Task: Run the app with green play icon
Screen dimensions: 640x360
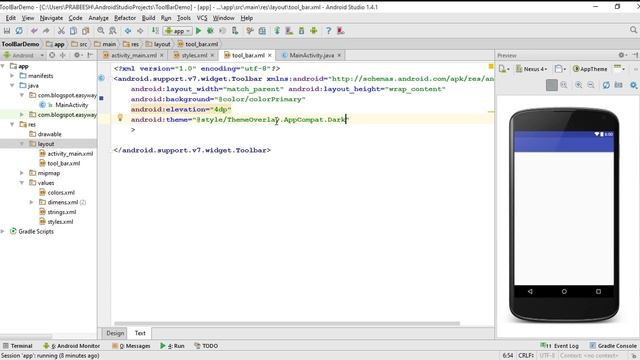Action: (x=198, y=31)
